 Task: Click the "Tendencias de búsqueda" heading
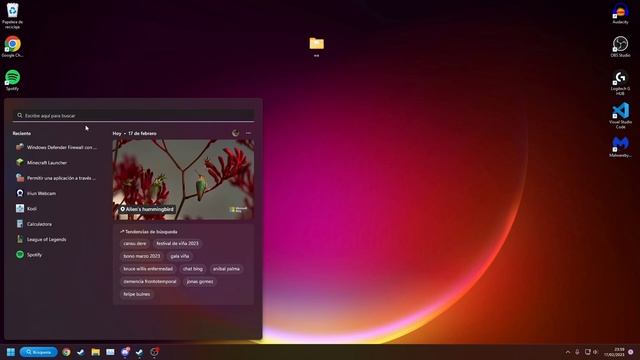pos(149,231)
